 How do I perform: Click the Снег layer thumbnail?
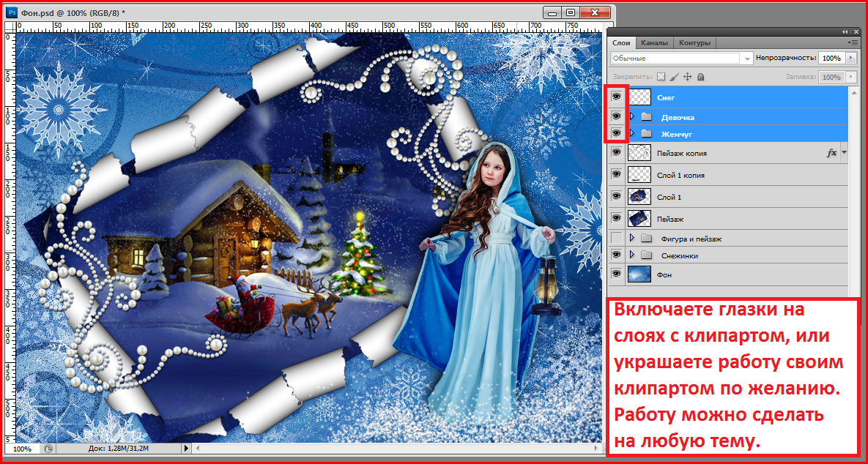click(639, 97)
